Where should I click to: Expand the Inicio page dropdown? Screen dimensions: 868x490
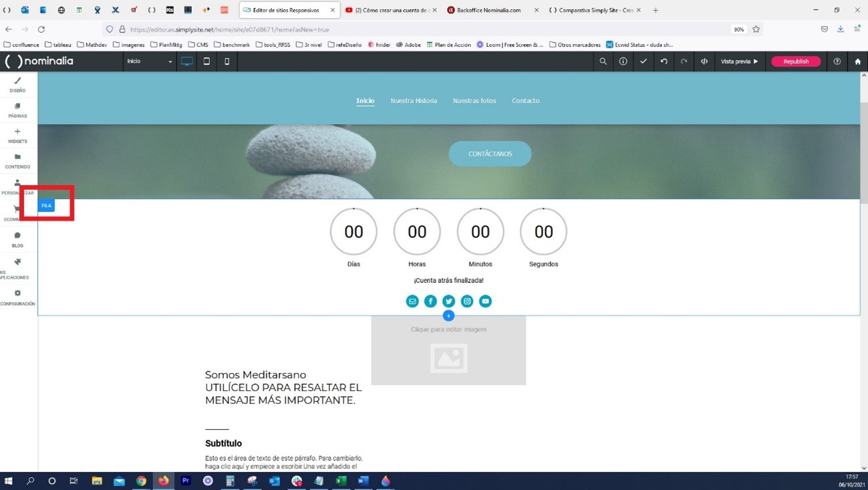pos(150,62)
